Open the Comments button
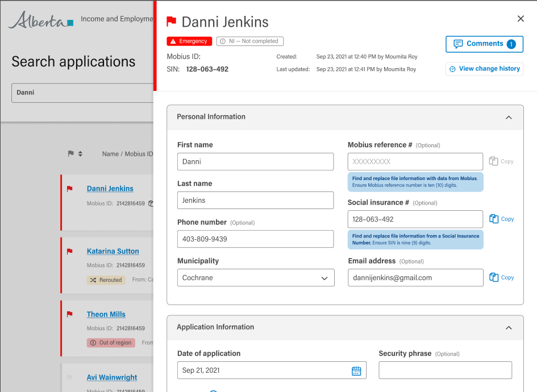This screenshot has width=537, height=392. (484, 44)
